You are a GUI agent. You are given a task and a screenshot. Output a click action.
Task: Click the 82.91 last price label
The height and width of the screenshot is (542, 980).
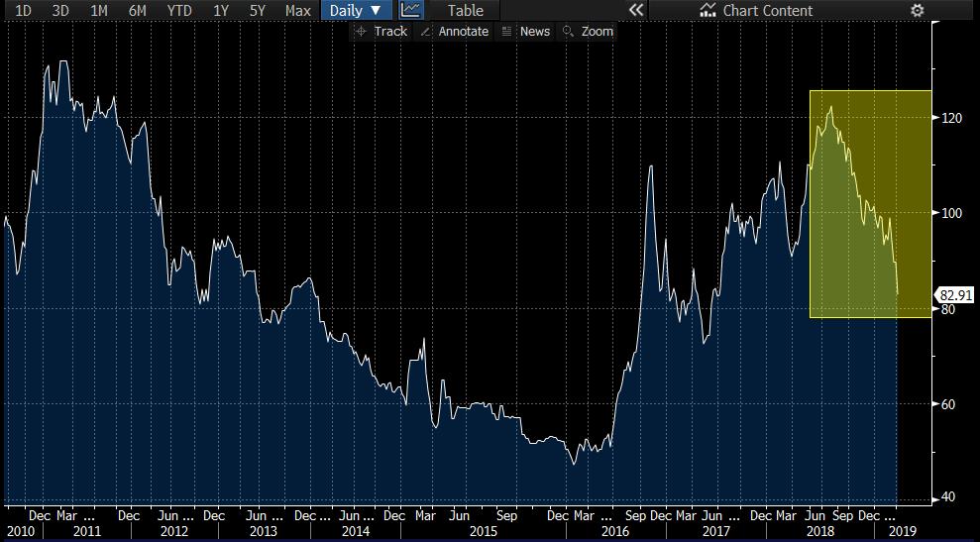click(x=956, y=295)
